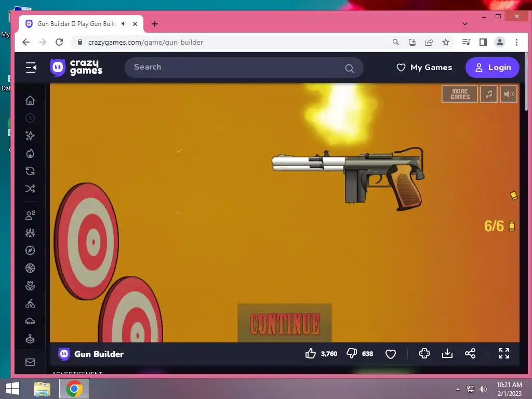Open a new browser tab
The width and height of the screenshot is (532, 399).
coord(155,24)
